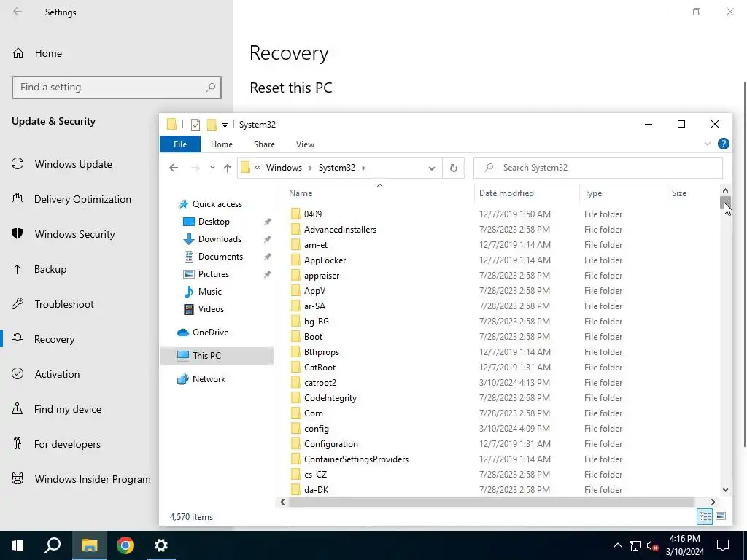
Task: Select the AppLocker folder icon
Action: pos(296,260)
